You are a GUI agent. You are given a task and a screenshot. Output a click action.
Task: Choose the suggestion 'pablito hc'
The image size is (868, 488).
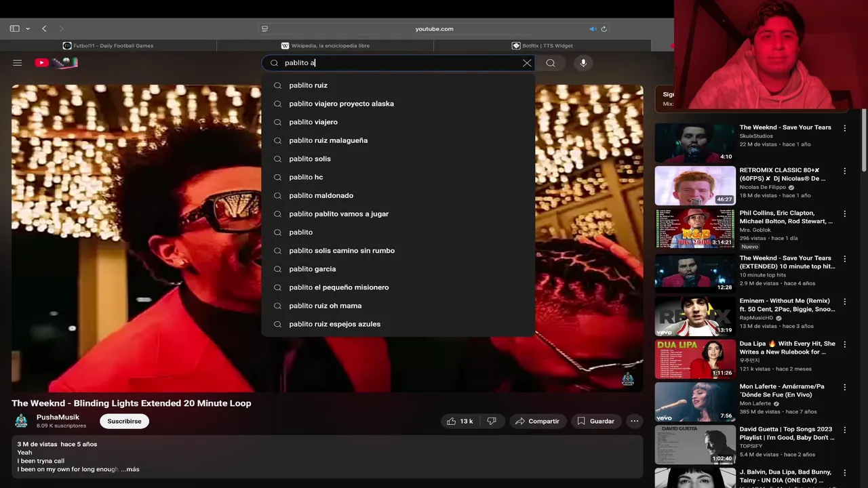pos(398,177)
